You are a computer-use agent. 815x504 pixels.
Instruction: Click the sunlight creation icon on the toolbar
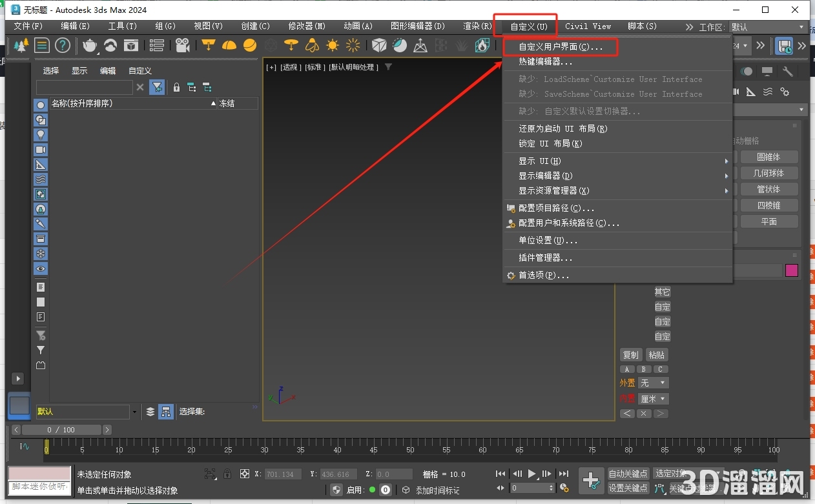point(332,45)
